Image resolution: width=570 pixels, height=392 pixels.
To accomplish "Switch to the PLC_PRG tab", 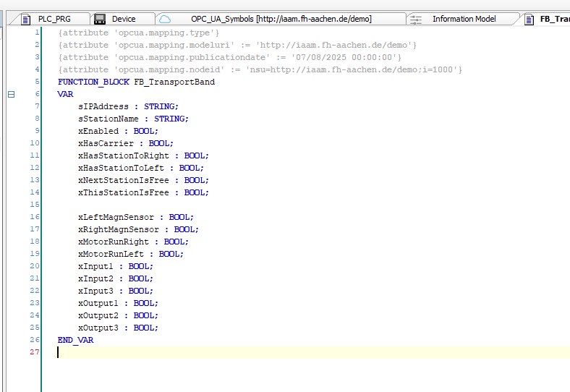I will point(54,20).
